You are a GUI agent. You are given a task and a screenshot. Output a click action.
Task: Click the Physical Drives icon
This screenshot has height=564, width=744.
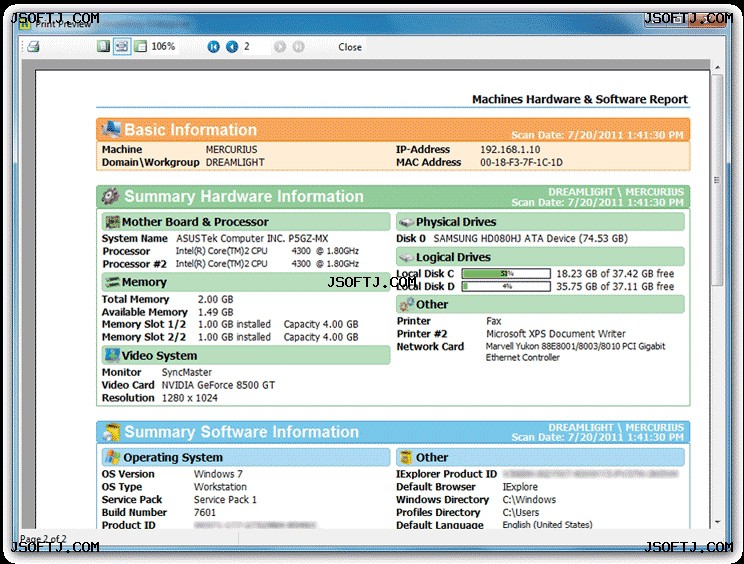tap(406, 222)
